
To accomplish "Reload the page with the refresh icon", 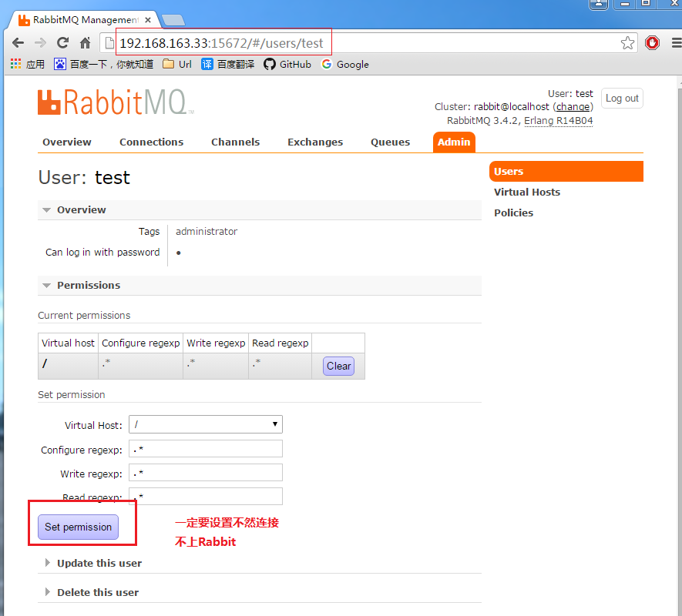I will [62, 42].
